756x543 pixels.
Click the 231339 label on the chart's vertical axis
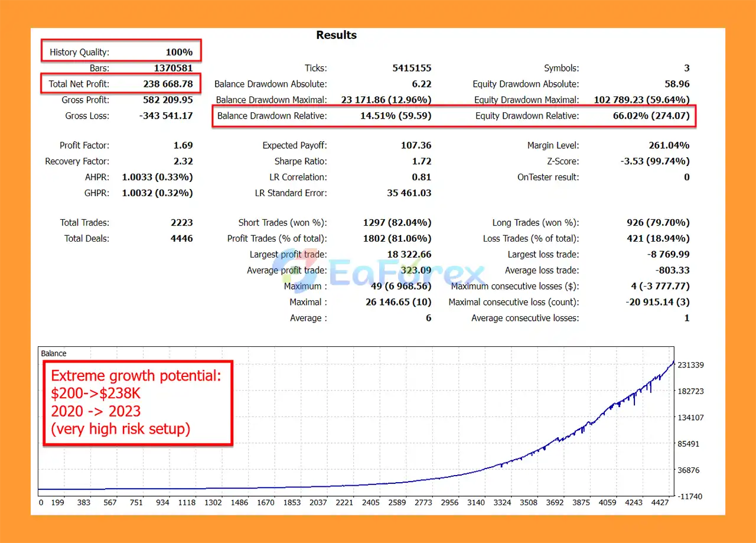pos(690,365)
